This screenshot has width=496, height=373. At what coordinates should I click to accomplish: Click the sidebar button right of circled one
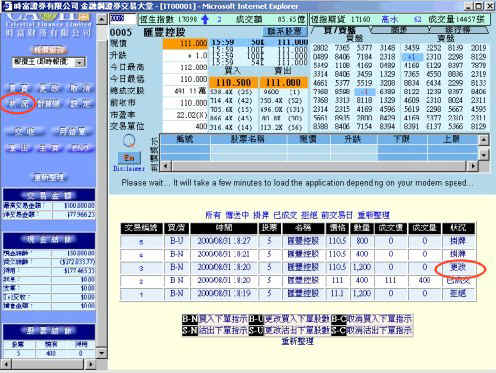point(49,104)
